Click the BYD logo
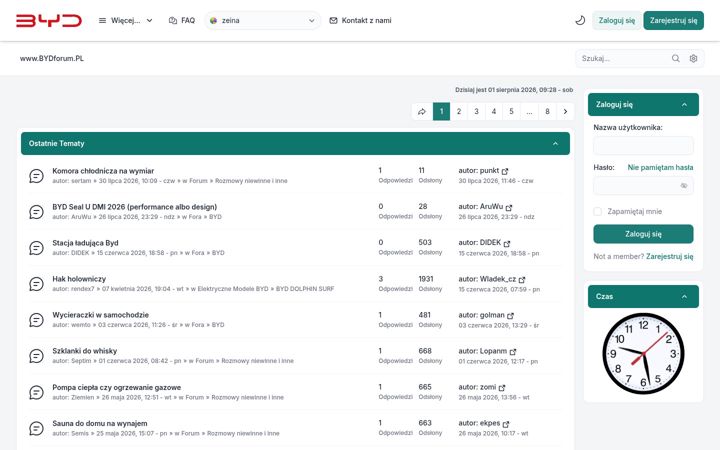 coord(49,21)
